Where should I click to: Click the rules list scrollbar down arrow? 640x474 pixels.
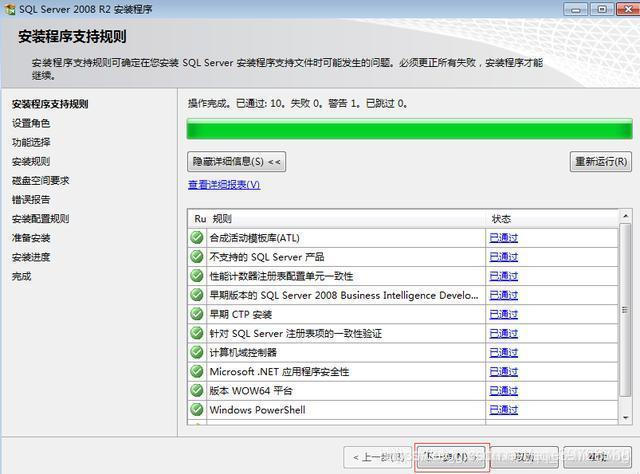(625, 418)
